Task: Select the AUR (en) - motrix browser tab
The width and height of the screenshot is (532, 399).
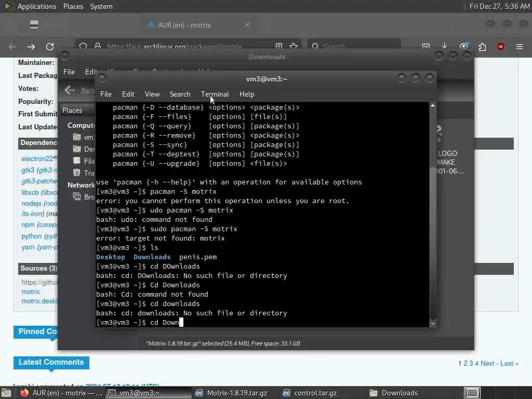Action: coord(197,25)
